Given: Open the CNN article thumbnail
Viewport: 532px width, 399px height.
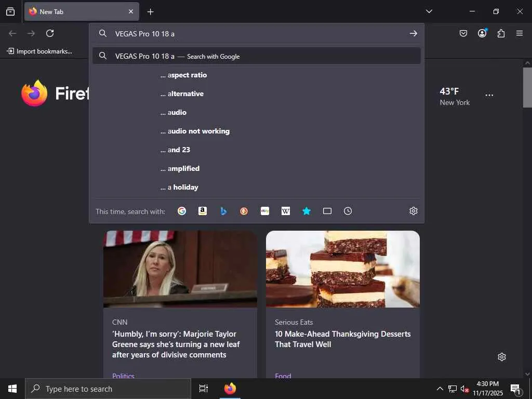Looking at the screenshot, I should click(180, 269).
